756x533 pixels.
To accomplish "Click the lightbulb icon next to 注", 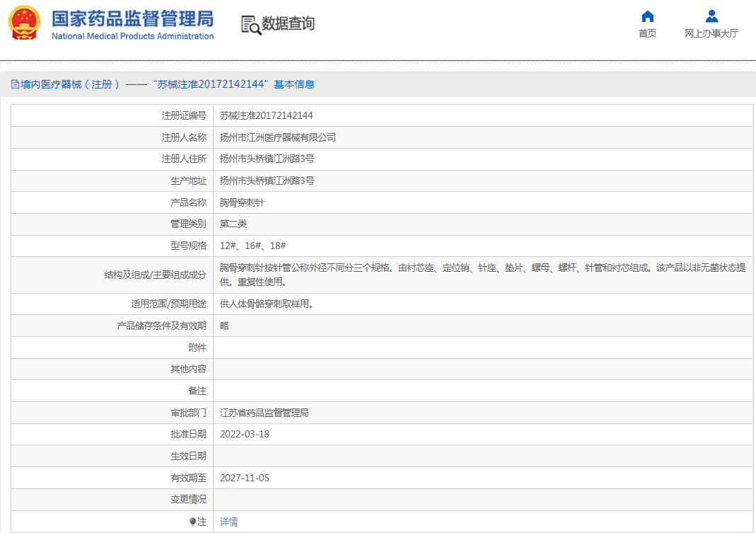I will click(192, 522).
